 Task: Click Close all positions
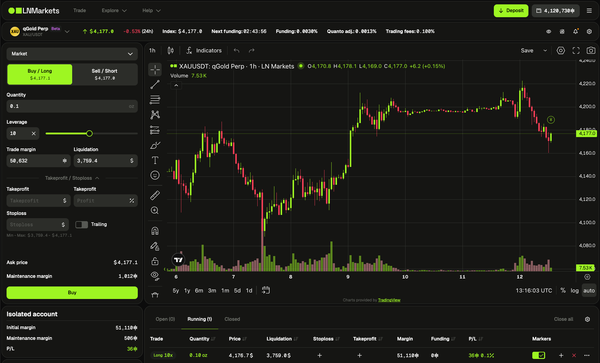click(563, 319)
